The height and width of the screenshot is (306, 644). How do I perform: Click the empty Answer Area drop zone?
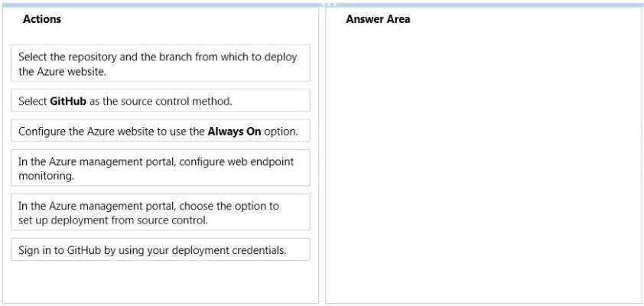484,164
